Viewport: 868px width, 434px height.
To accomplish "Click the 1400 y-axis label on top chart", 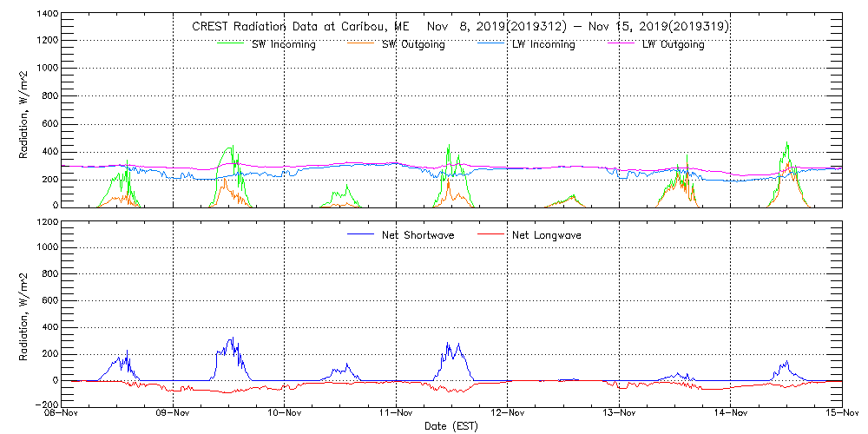I will click(x=47, y=16).
